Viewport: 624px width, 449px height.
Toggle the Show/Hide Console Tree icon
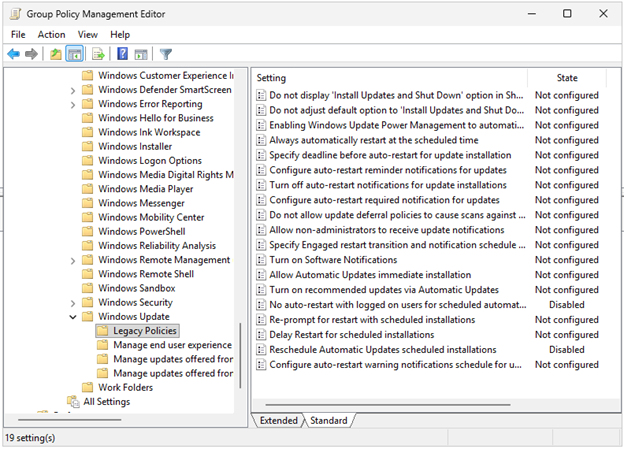[x=75, y=54]
